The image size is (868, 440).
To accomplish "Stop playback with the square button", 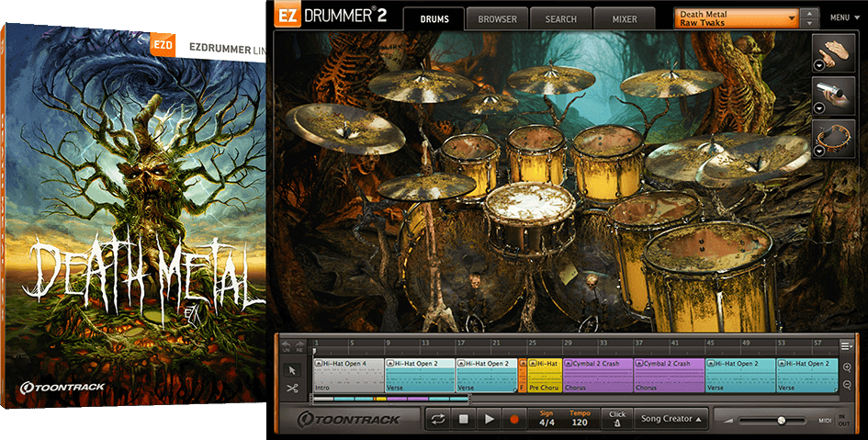I will tap(464, 419).
